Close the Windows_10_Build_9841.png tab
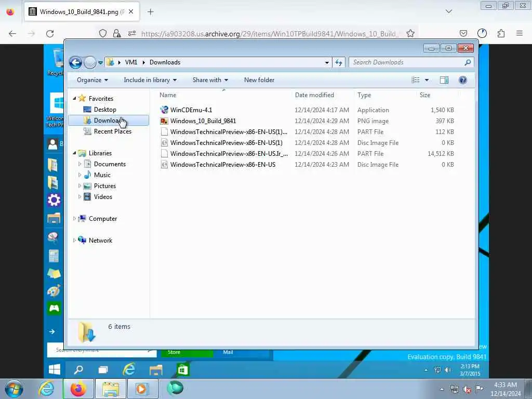The width and height of the screenshot is (532, 399). click(131, 12)
